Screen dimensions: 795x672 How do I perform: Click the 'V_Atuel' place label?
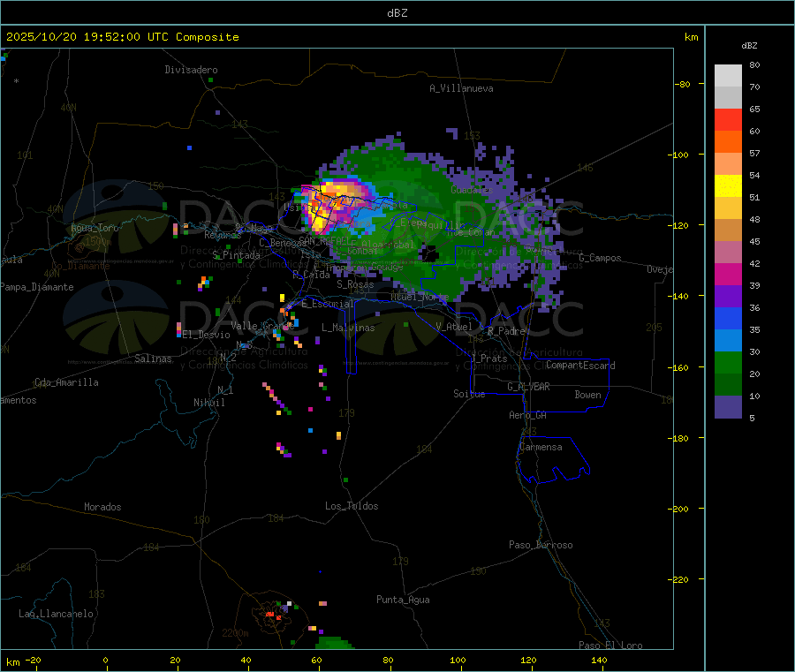tap(454, 327)
